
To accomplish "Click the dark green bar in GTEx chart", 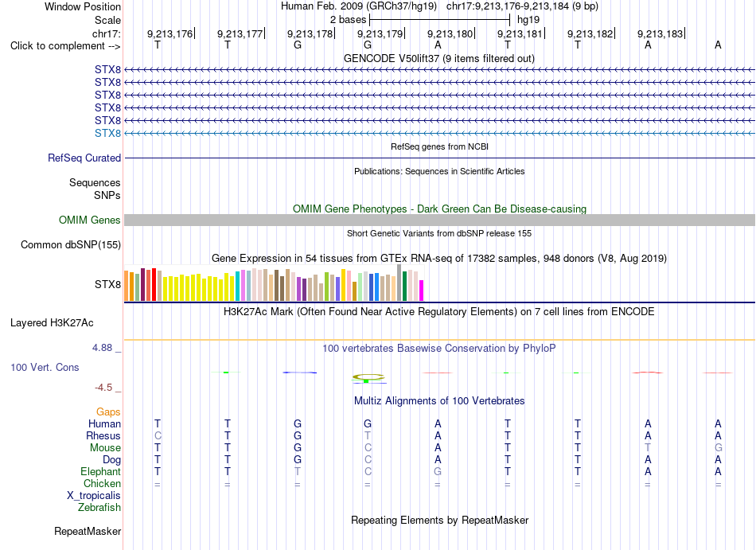I will [404, 287].
